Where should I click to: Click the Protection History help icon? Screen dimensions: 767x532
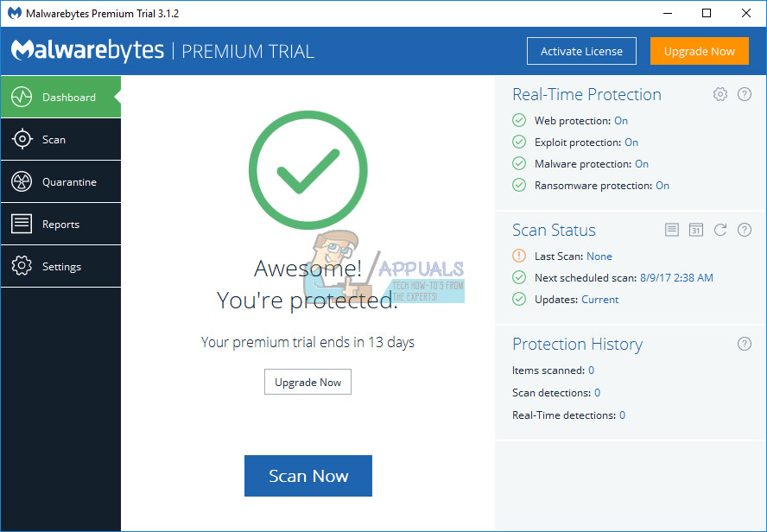tap(744, 344)
